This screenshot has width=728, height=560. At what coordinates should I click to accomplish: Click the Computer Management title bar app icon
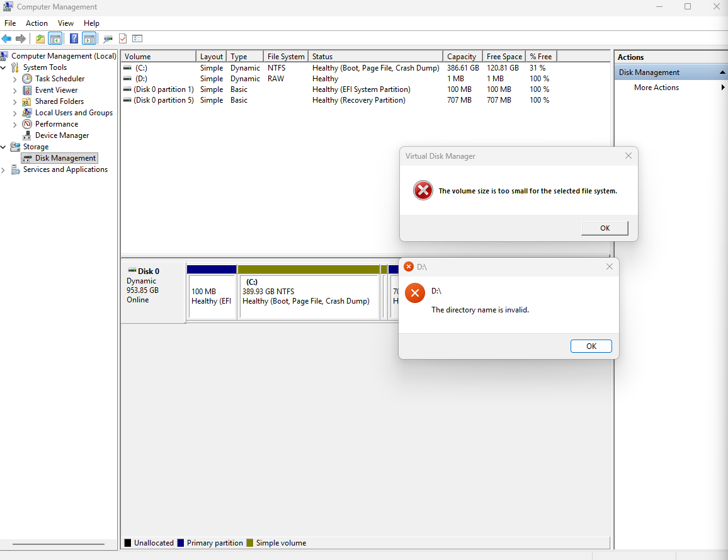pos(8,6)
